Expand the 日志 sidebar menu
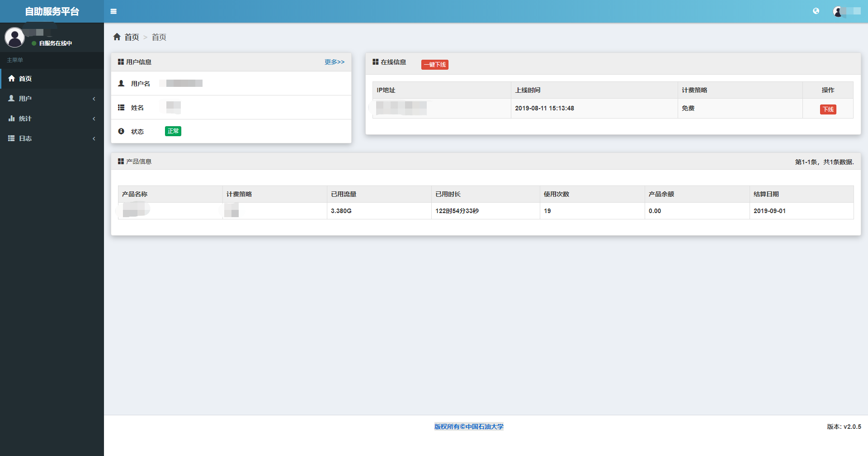 coord(25,138)
